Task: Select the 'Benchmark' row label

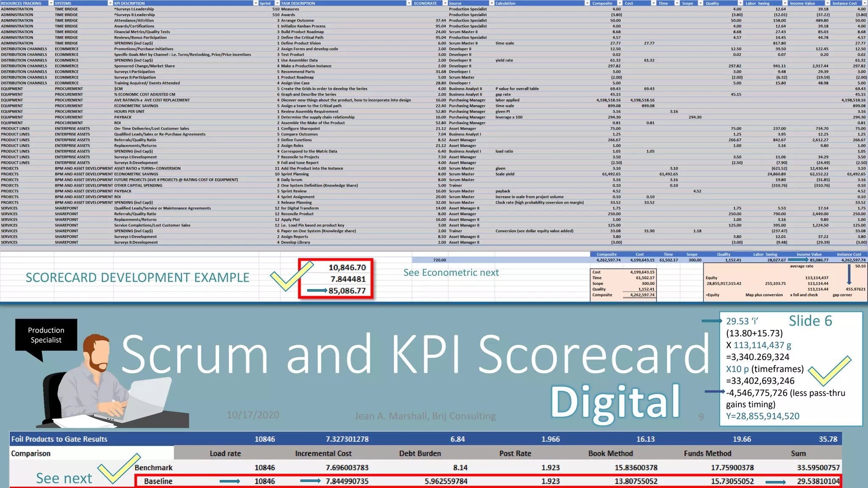Action: click(x=153, y=468)
